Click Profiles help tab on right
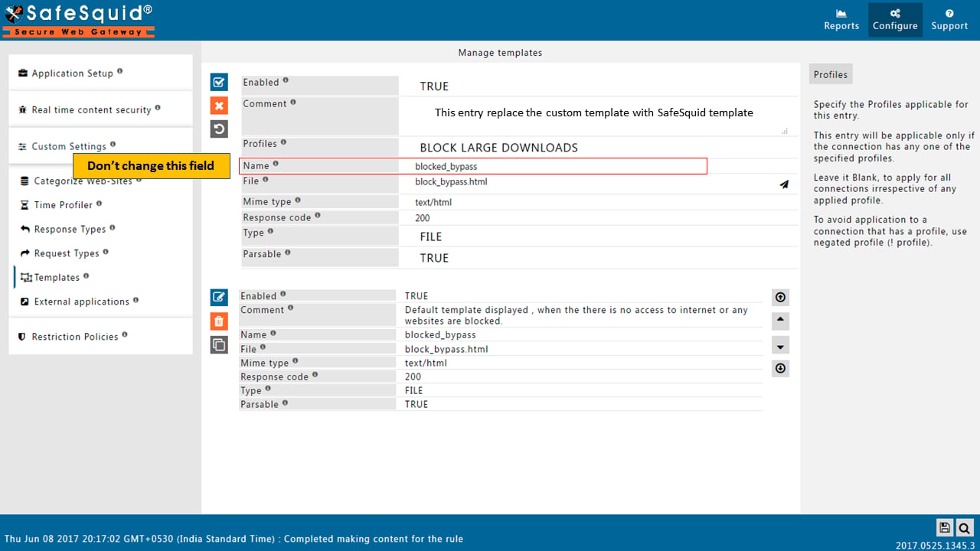Viewport: 980px width, 551px height. point(831,74)
